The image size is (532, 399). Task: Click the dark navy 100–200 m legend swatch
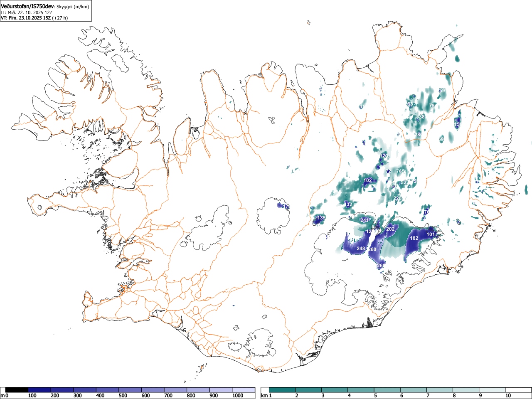pyautogui.click(x=39, y=390)
